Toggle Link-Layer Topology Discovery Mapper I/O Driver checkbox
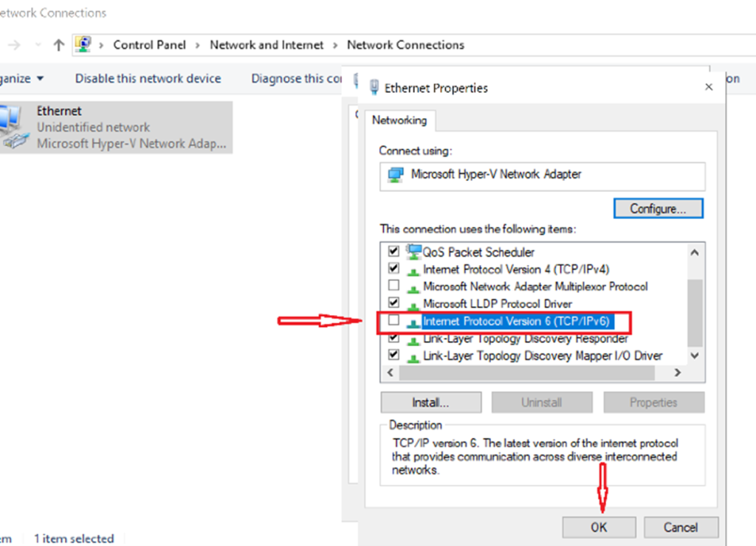Screen dimensions: 756x546 click(x=394, y=355)
